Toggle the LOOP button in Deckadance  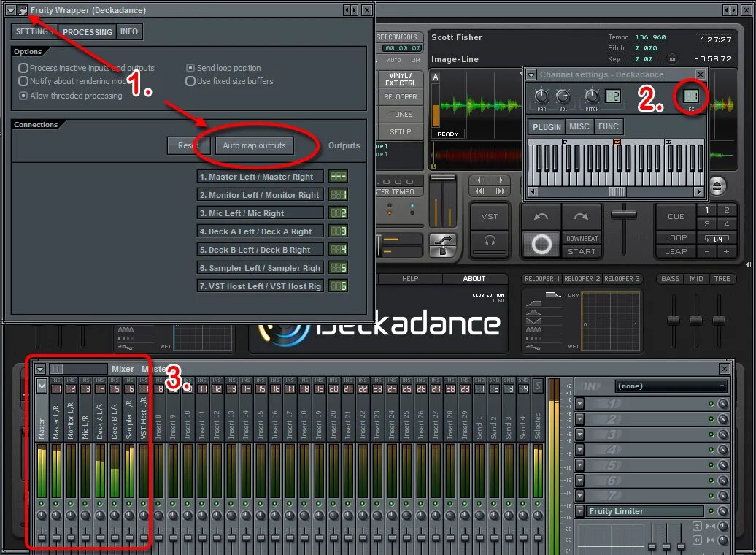click(x=676, y=238)
